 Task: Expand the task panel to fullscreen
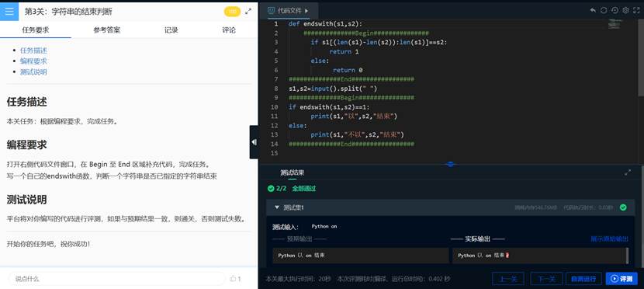pos(248,12)
